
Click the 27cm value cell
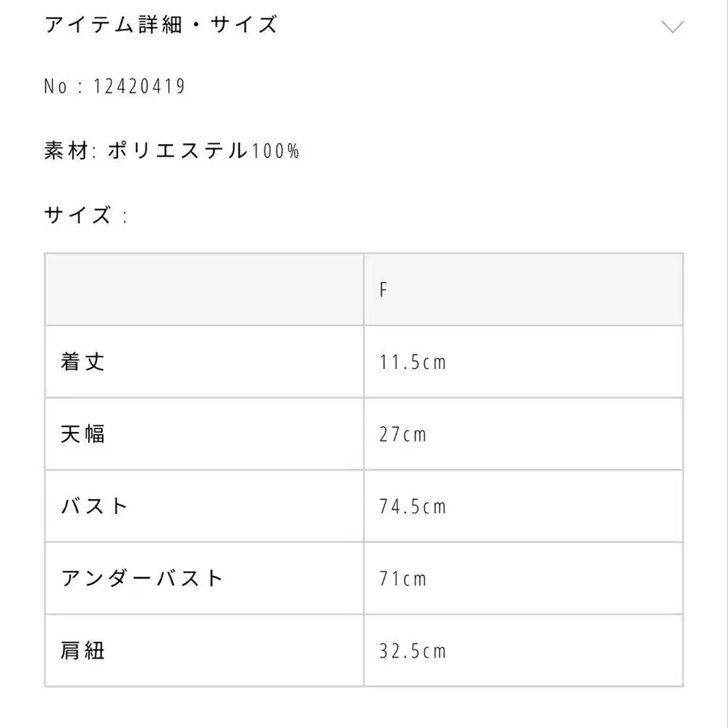click(403, 434)
